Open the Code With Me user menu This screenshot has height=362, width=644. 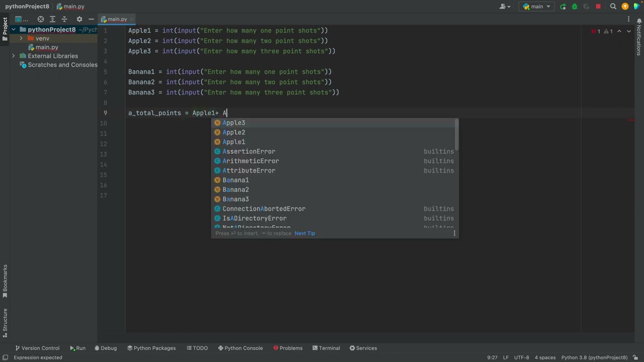[505, 7]
